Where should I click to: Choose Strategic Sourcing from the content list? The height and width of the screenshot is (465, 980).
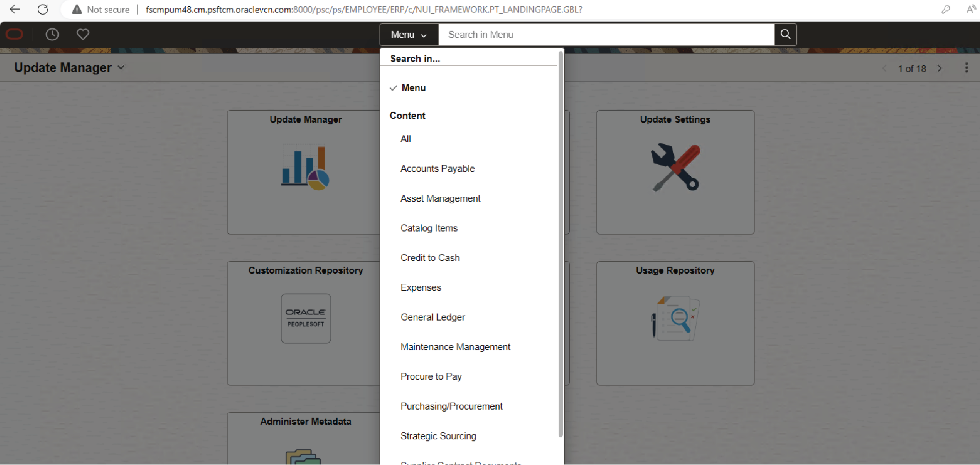coord(438,436)
